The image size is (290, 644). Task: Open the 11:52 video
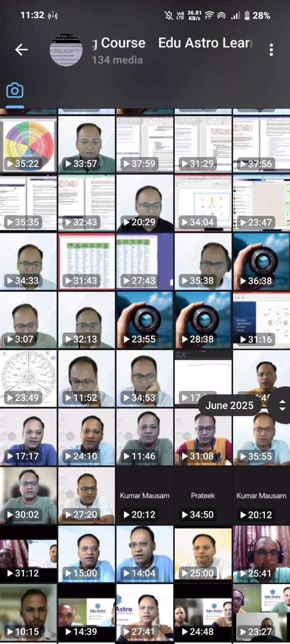[87, 378]
